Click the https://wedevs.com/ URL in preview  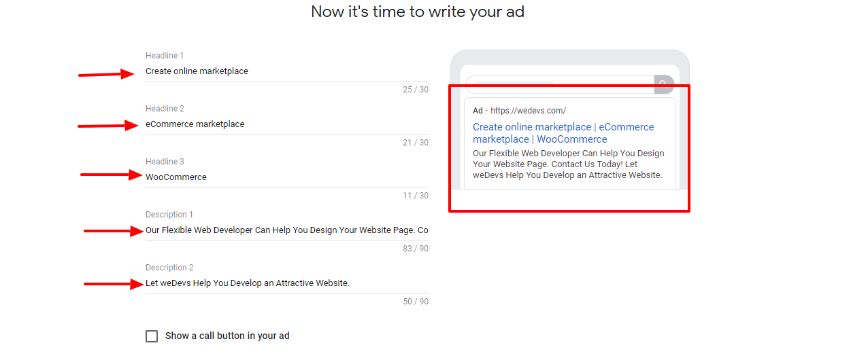(x=528, y=111)
